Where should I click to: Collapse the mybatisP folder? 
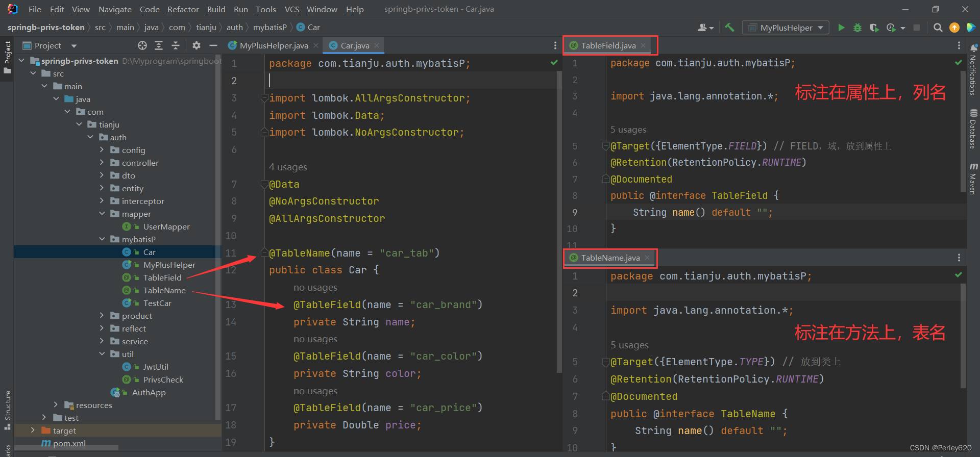pos(102,239)
